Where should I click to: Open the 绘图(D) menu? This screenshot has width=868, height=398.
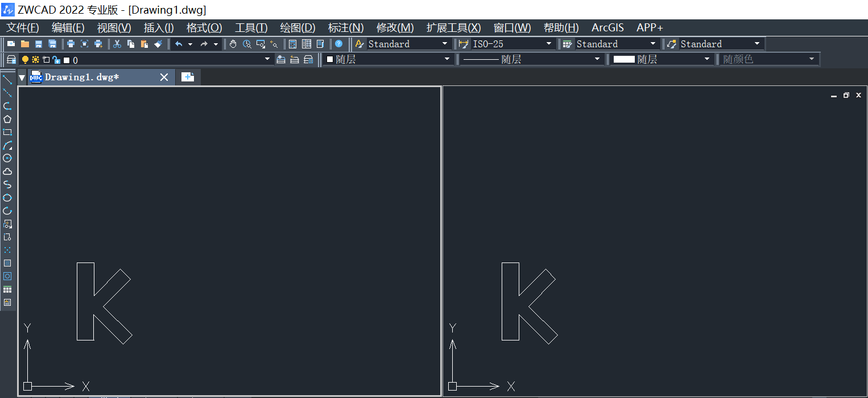[297, 27]
